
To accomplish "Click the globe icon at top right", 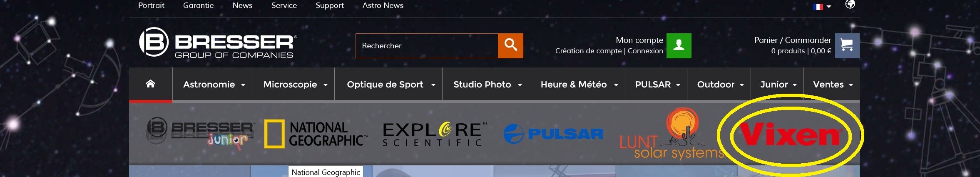I will tap(850, 5).
